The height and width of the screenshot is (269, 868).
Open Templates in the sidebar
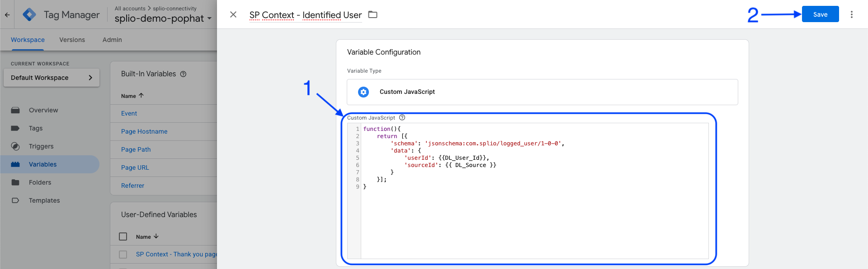[44, 200]
